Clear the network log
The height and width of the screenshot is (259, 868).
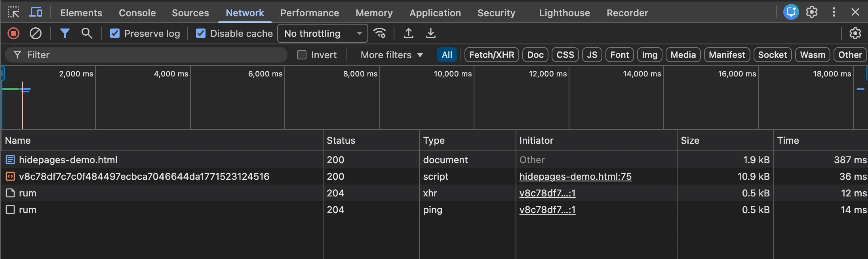pyautogui.click(x=36, y=33)
